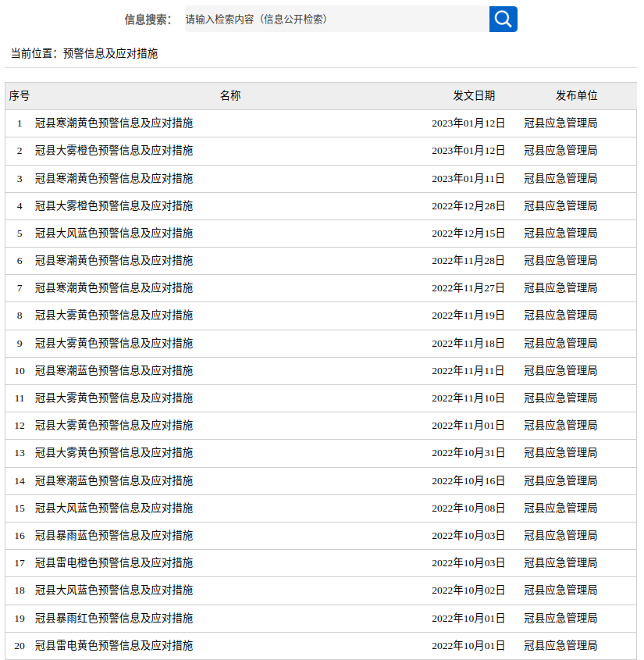This screenshot has width=644, height=660.
Task: Click sequence number 5
Action: (20, 234)
